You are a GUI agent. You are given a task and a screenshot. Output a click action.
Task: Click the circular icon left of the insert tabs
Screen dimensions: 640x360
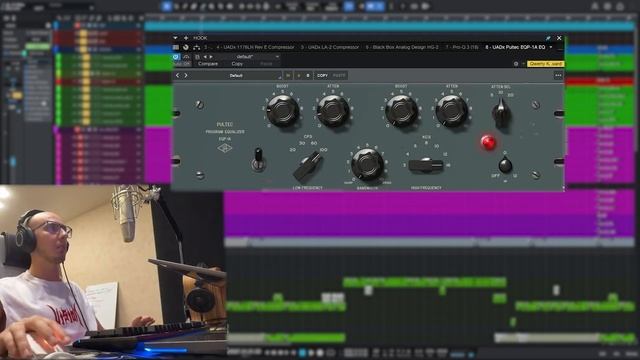pyautogui.click(x=186, y=47)
